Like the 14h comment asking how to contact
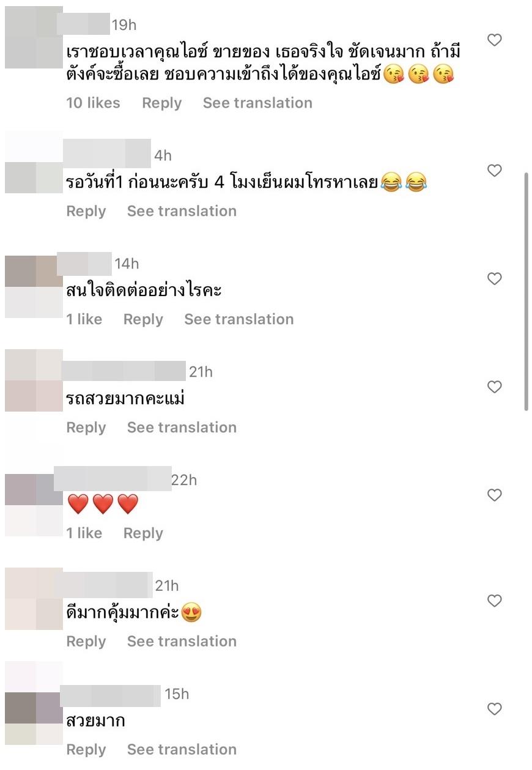Screen dimensions: 532x770 point(494,279)
